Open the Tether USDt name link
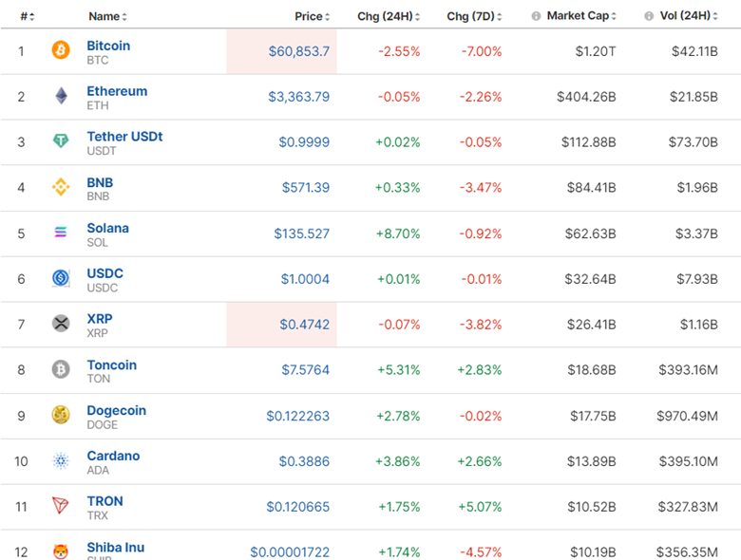The image size is (741, 560). 124,137
